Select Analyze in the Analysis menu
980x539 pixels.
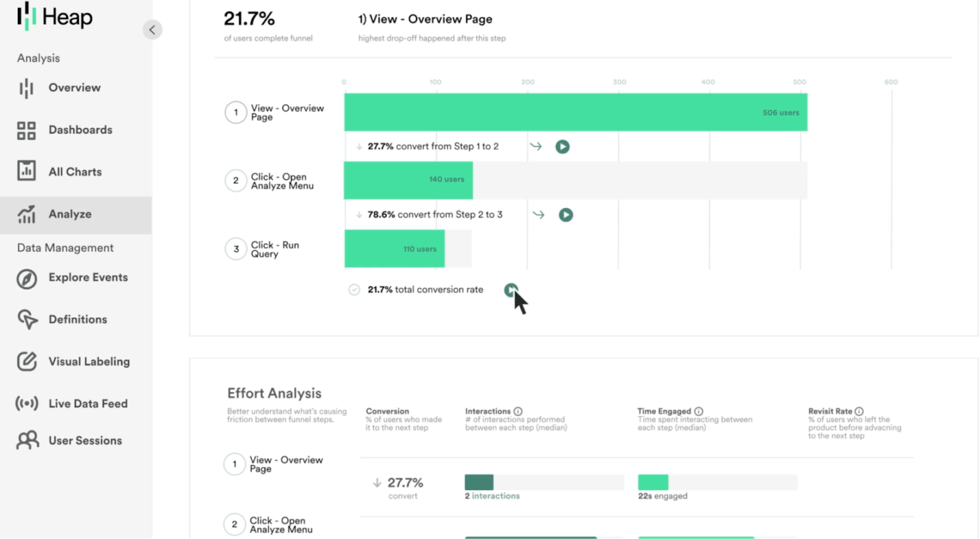pos(71,213)
